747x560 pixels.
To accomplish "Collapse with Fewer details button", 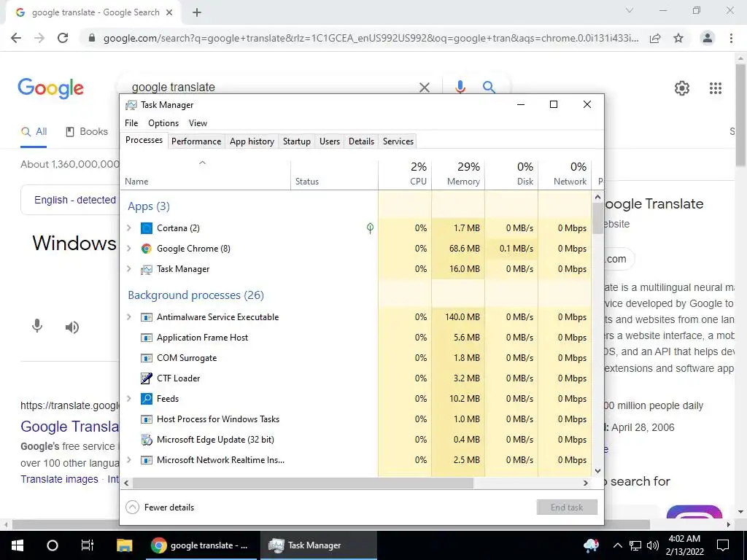I will click(x=160, y=507).
